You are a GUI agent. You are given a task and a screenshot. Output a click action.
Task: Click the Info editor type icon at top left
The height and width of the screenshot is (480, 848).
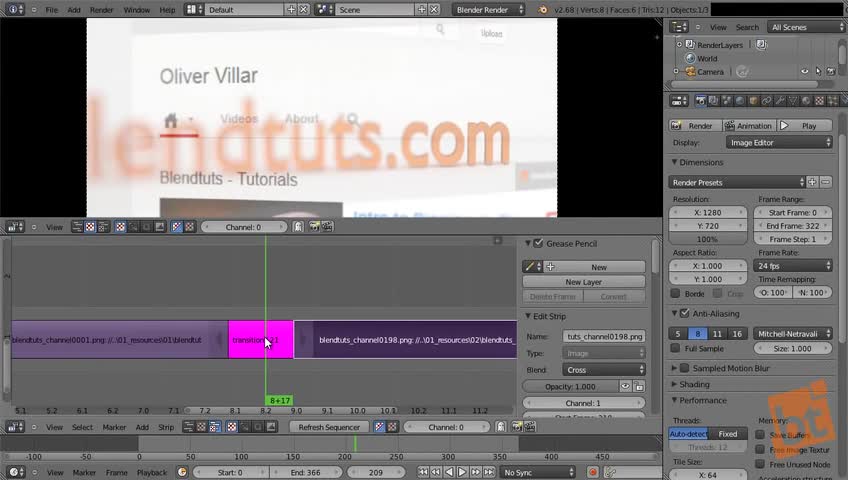pyautogui.click(x=14, y=10)
